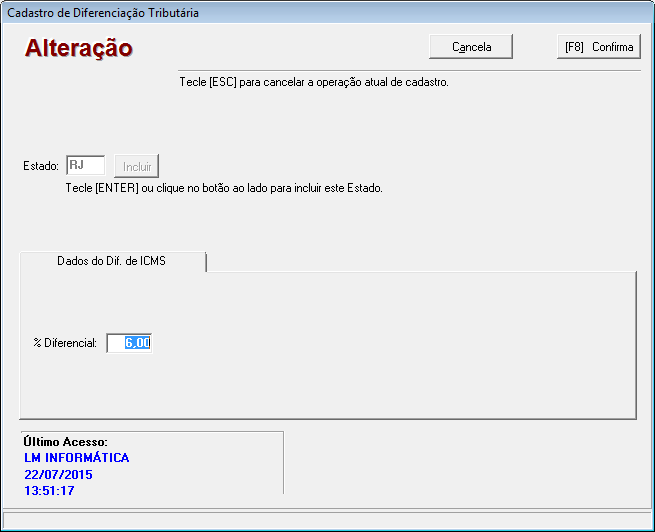This screenshot has width=655, height=532.
Task: Click the last access time 13:51:17
Action: [49, 490]
